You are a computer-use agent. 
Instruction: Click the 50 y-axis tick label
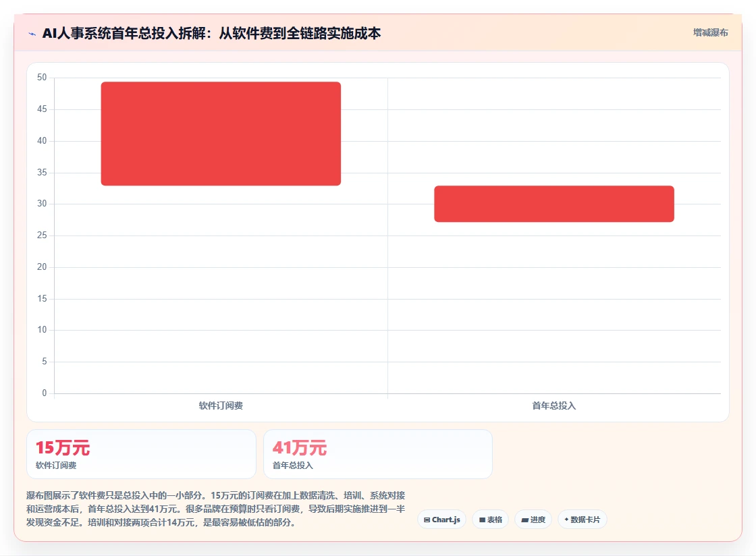coord(42,78)
